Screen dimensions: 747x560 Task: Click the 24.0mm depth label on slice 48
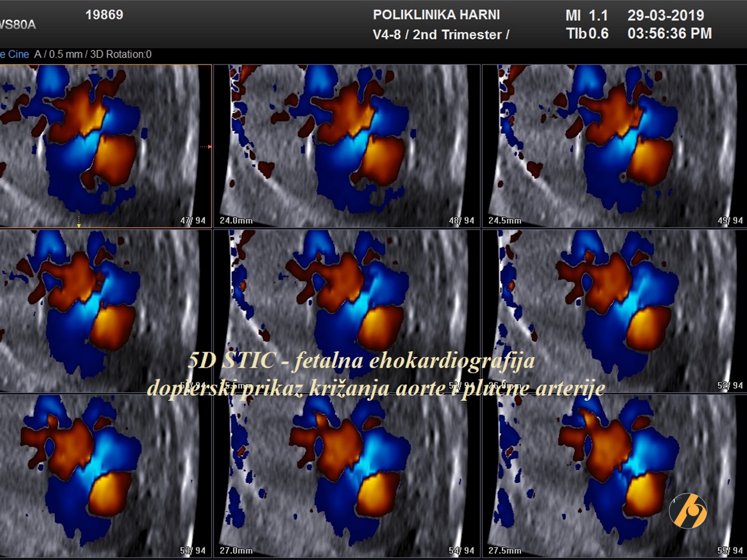[x=236, y=220]
